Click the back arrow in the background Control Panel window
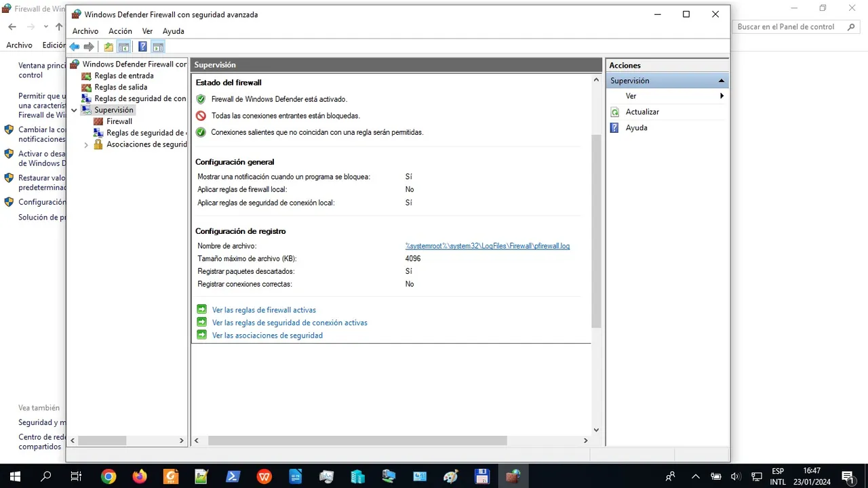The height and width of the screenshot is (488, 868). pos(12,27)
